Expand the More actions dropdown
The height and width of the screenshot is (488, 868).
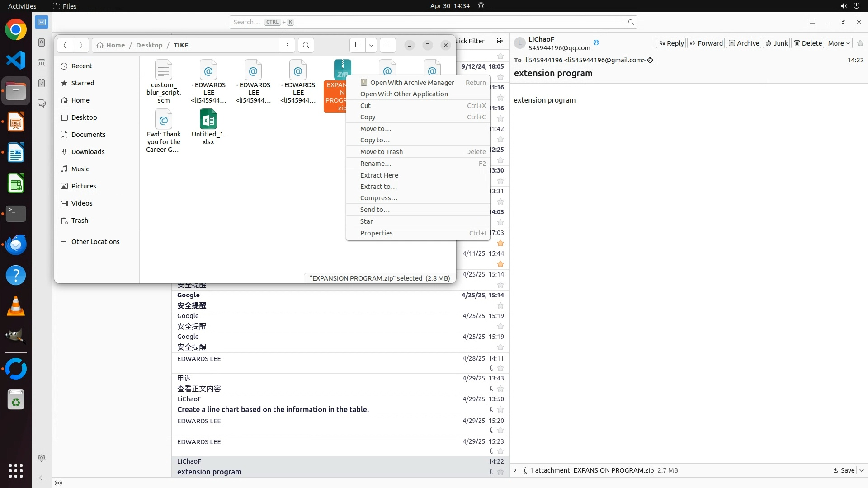pyautogui.click(x=839, y=43)
